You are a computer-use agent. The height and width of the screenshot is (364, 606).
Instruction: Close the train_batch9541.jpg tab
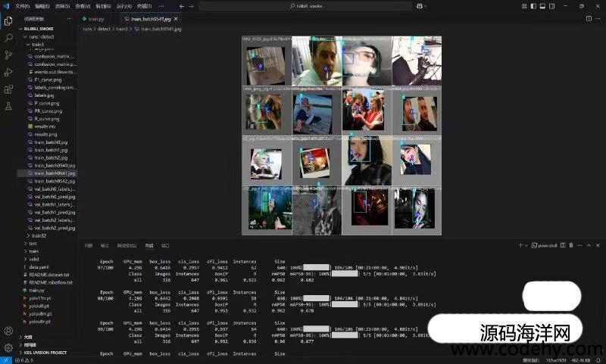[176, 18]
